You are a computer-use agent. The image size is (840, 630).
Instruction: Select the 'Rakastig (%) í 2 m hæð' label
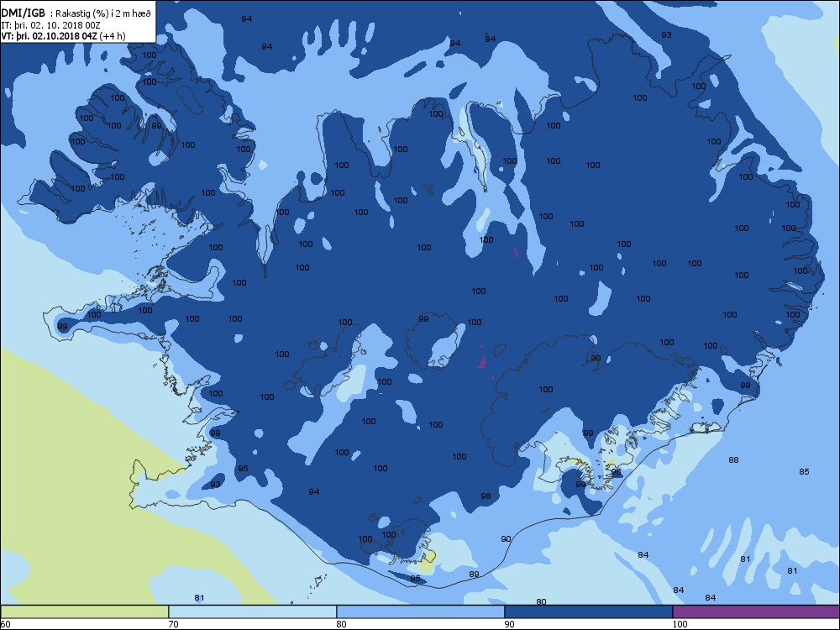(103, 14)
